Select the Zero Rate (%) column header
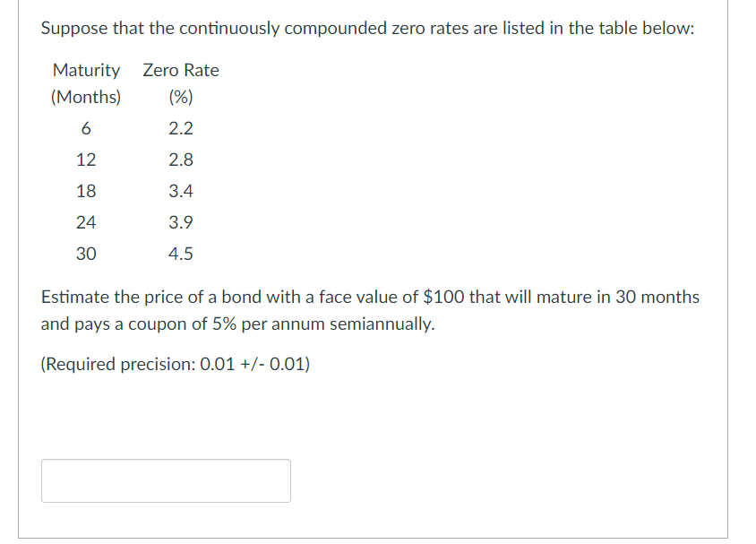Viewport: 756px width, 544px height. coord(180,82)
